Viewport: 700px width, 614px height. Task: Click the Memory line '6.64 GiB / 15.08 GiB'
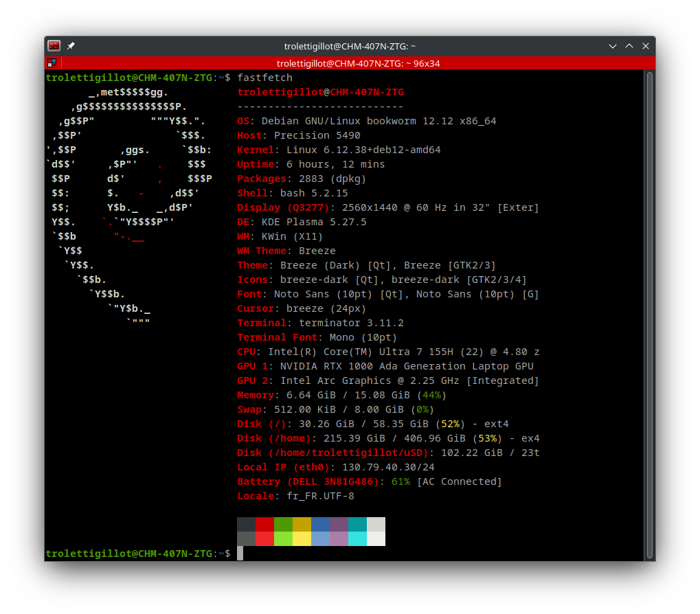click(341, 395)
